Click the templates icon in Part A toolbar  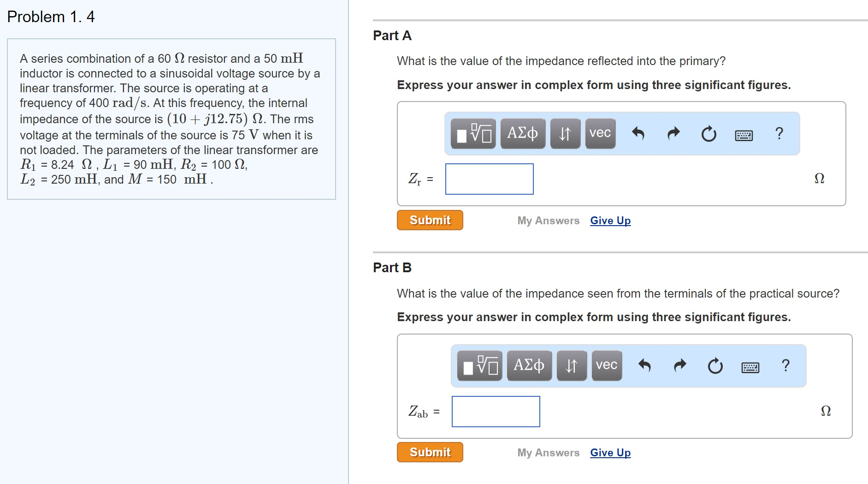tap(473, 134)
